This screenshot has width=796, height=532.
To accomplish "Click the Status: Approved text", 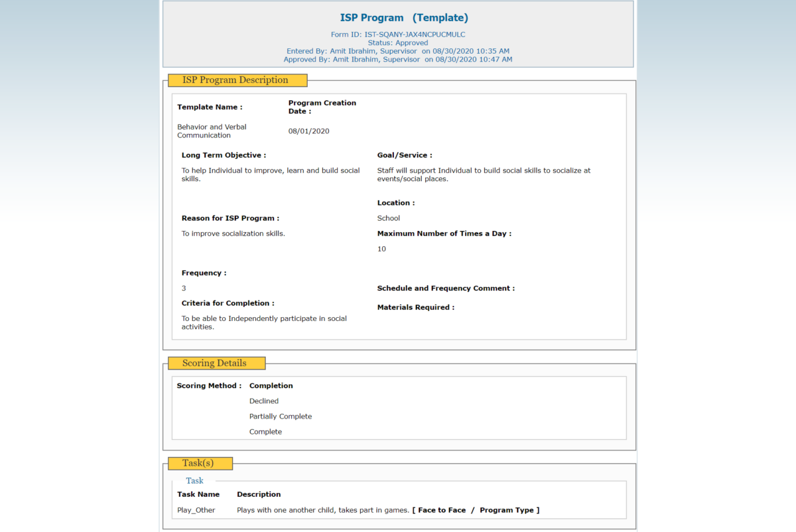I will click(398, 42).
